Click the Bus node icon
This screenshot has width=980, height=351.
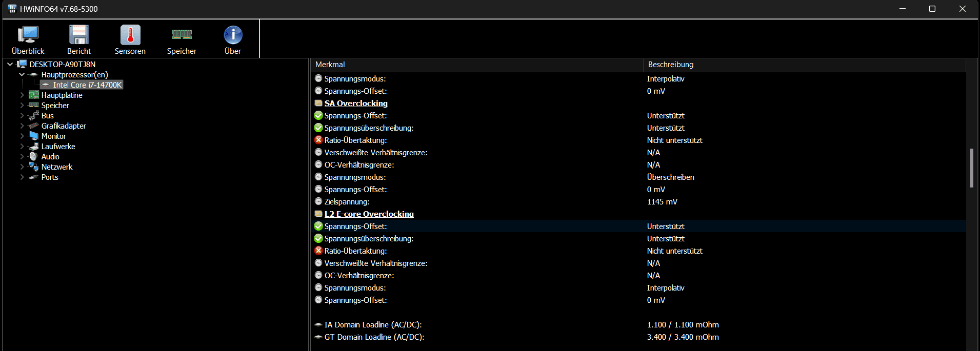(x=34, y=115)
